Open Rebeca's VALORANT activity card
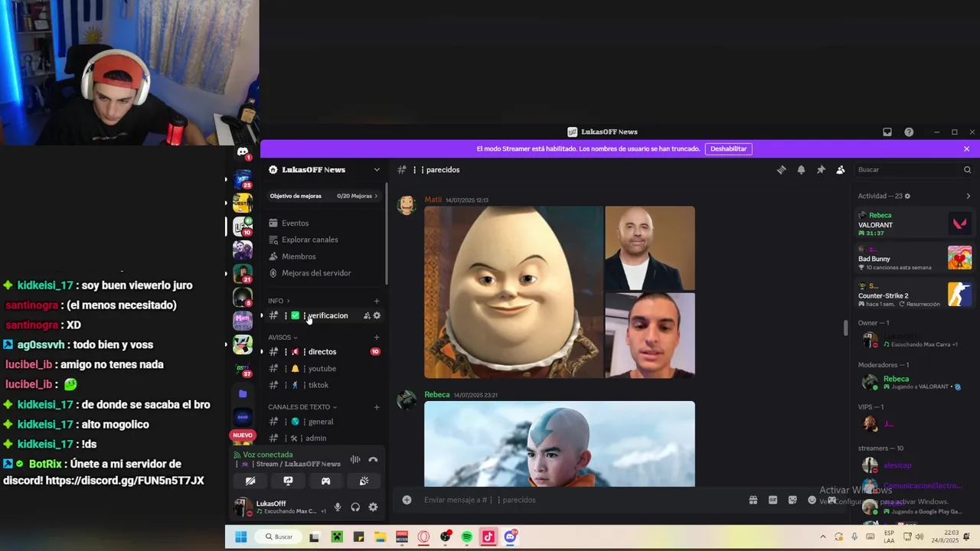The height and width of the screenshot is (551, 980). [x=913, y=223]
